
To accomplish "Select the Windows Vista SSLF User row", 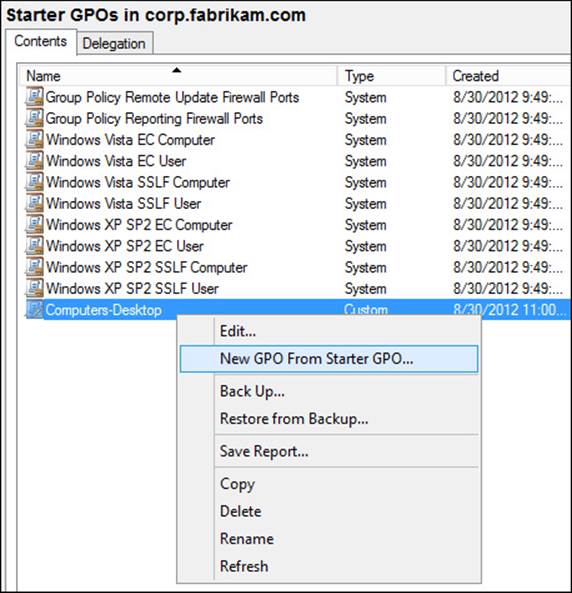I will coord(295,203).
